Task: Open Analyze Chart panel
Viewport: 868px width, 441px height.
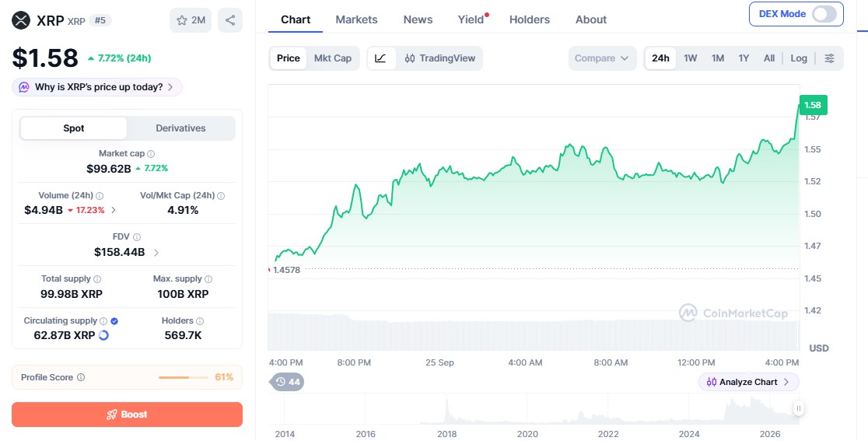Action: coord(748,382)
